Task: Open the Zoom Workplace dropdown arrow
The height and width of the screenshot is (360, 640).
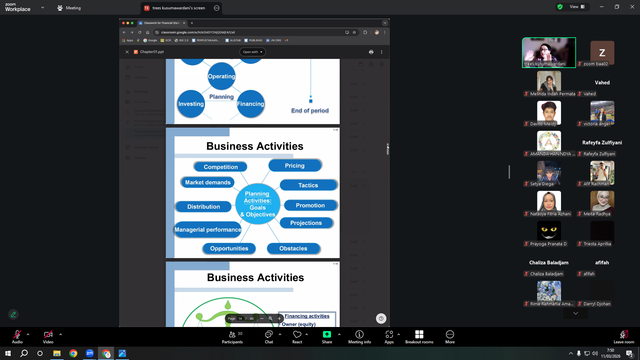Action: (x=42, y=7)
